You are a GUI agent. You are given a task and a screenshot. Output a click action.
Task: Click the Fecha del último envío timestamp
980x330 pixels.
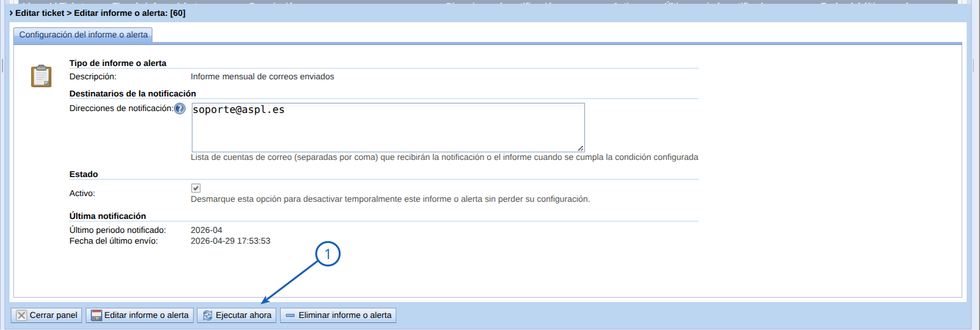[231, 241]
